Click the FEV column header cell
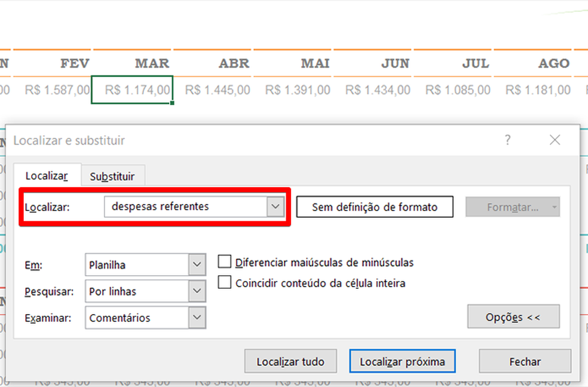The image size is (588, 387). coord(52,63)
